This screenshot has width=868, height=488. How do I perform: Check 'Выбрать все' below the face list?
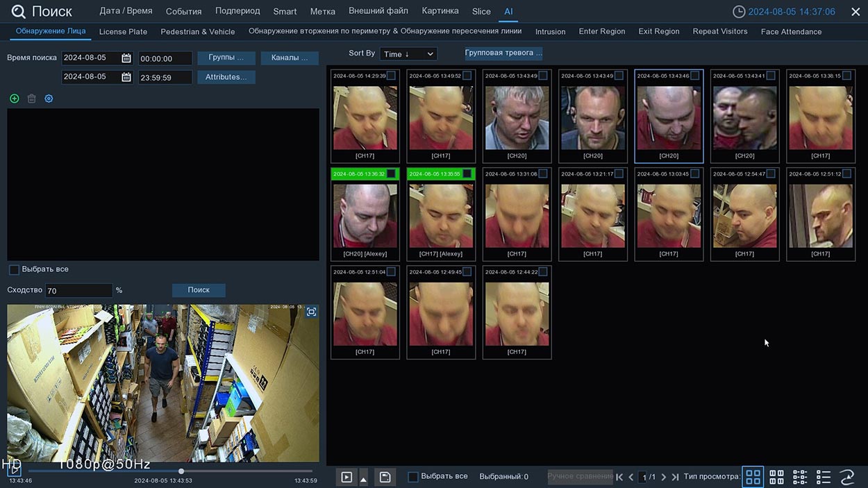pyautogui.click(x=14, y=269)
